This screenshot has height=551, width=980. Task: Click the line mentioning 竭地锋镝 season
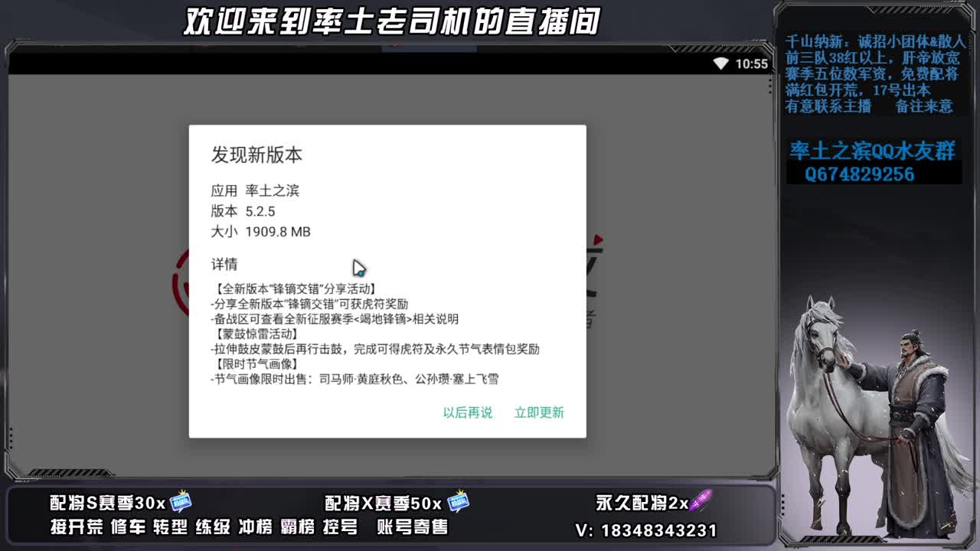coord(335,319)
